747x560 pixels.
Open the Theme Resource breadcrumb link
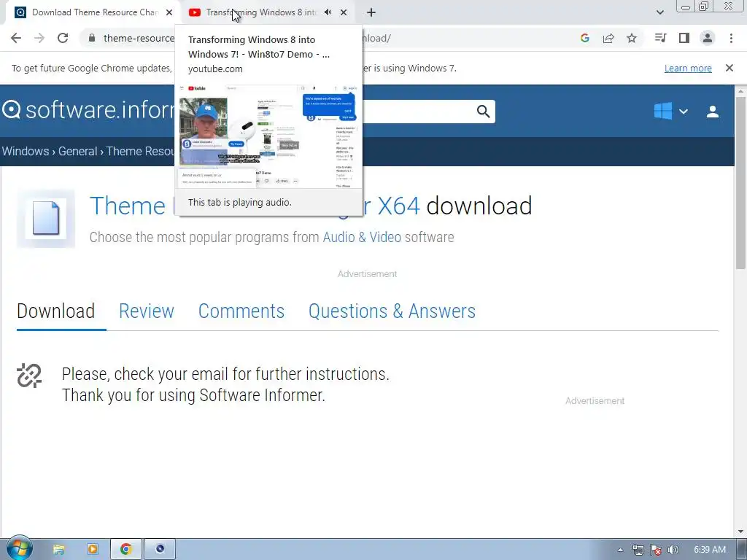click(141, 152)
